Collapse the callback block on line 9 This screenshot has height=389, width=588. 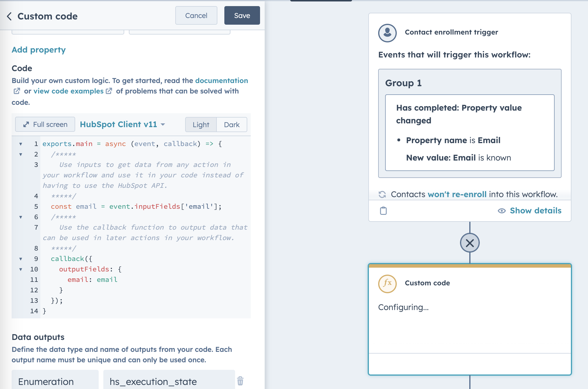click(x=21, y=258)
